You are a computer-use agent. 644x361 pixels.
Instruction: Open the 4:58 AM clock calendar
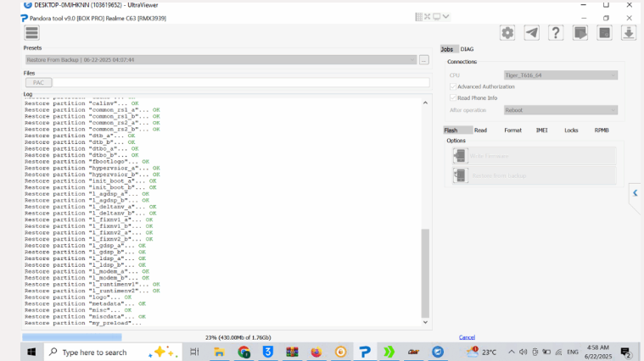(598, 352)
